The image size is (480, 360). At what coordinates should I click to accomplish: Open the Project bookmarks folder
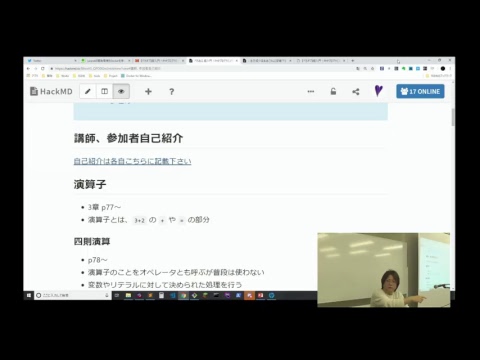pos(111,76)
